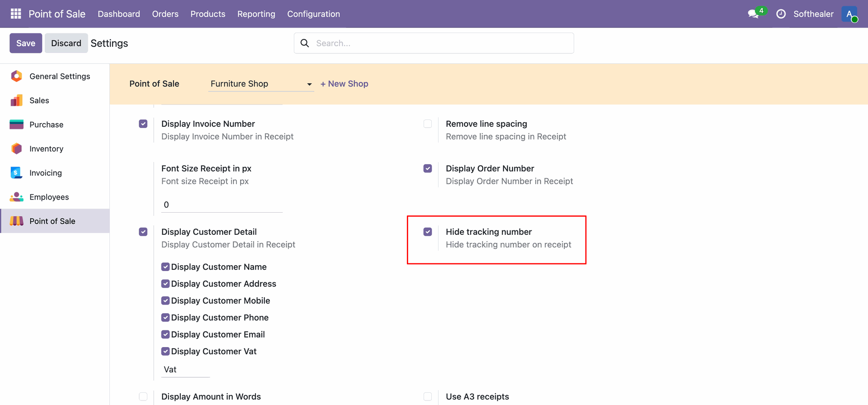Go to Sales settings section
Viewport: 868px width, 405px height.
click(x=55, y=100)
